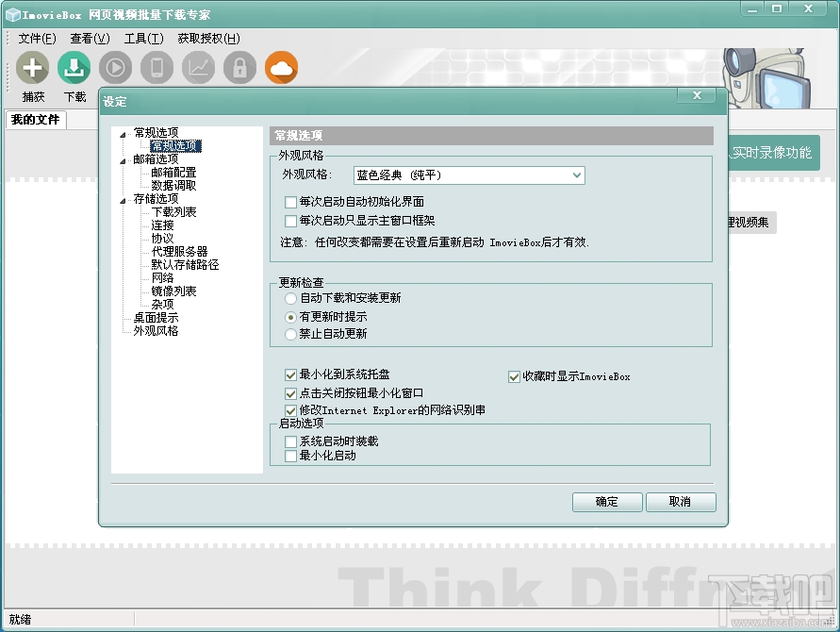
Task: Open the 外观风格 style dropdown
Action: click(x=576, y=175)
